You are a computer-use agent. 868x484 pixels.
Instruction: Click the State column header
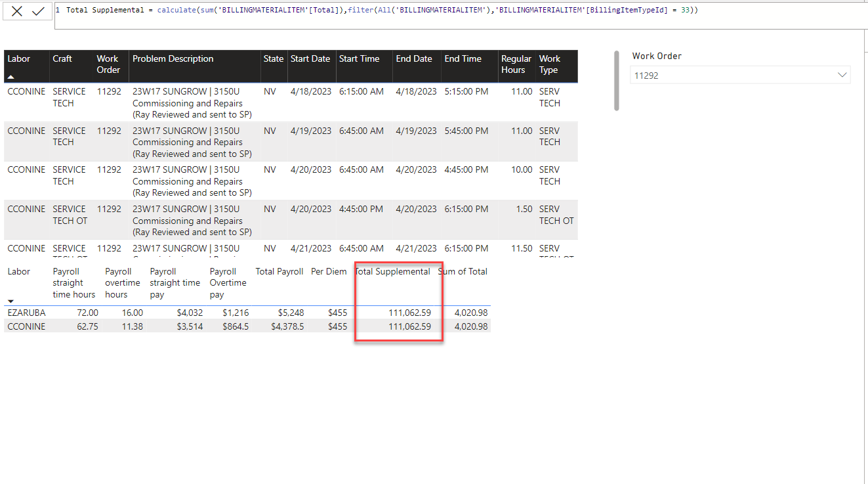coord(274,58)
